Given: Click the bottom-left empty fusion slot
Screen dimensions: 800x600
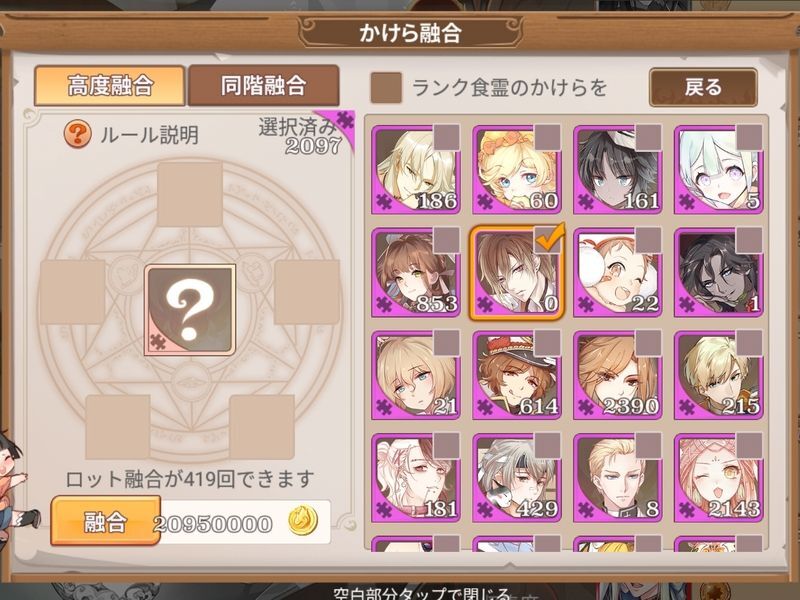Looking at the screenshot, I should click(118, 427).
